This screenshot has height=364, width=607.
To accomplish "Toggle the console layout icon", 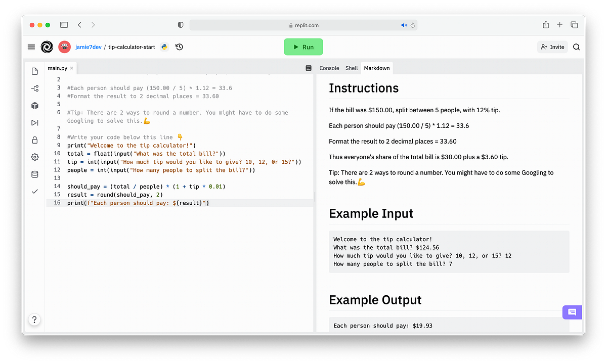I will pyautogui.click(x=309, y=68).
